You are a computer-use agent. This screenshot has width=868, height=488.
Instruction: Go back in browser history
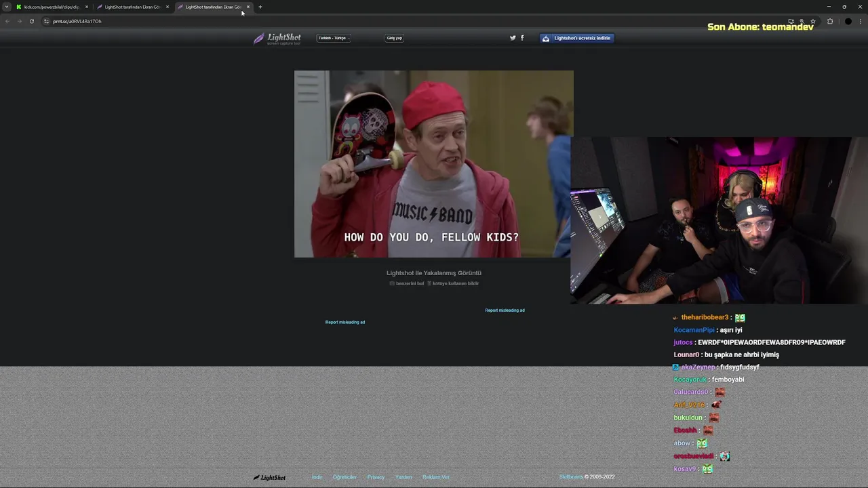pyautogui.click(x=7, y=21)
